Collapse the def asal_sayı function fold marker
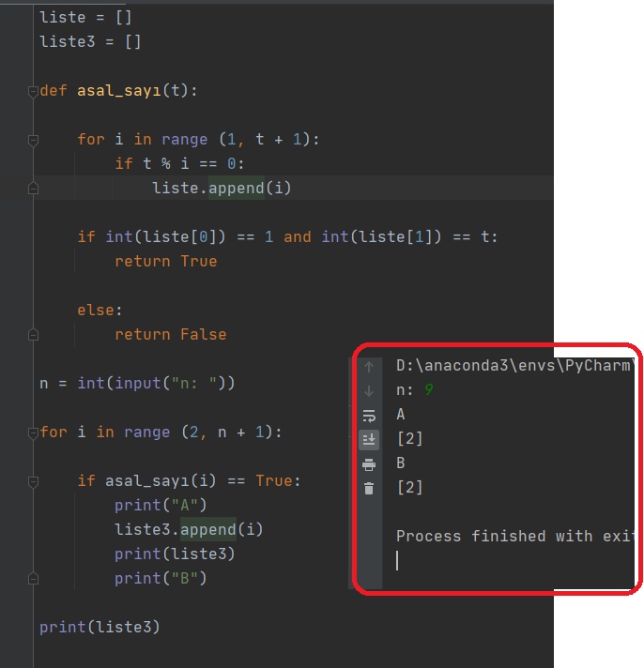This screenshot has height=668, width=644. 33,91
